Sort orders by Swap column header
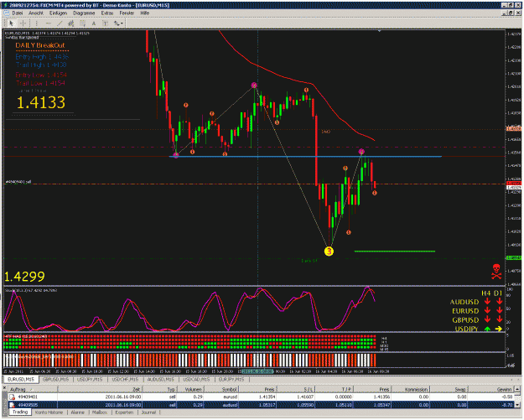The width and height of the screenshot is (524, 420). click(x=448, y=389)
